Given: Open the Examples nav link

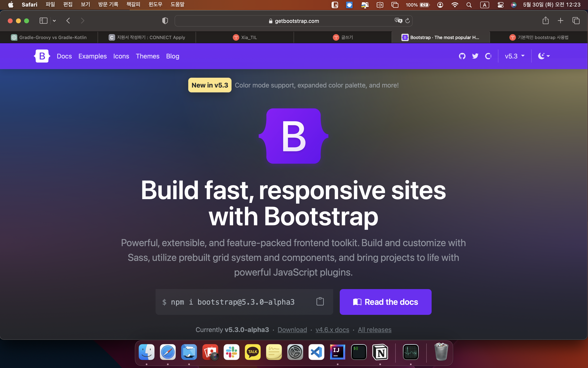Looking at the screenshot, I should point(92,56).
